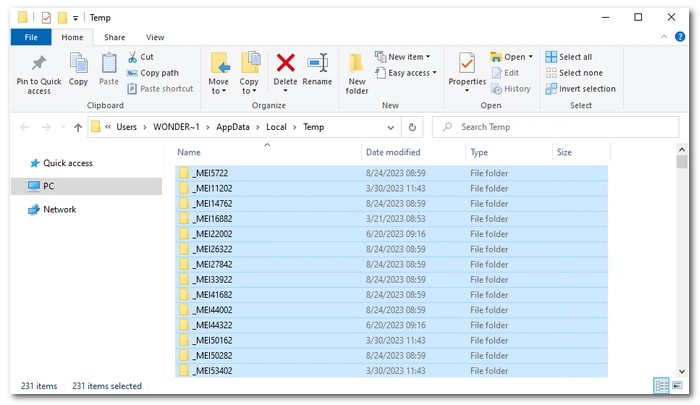Switch to details view in status bar

point(661,386)
